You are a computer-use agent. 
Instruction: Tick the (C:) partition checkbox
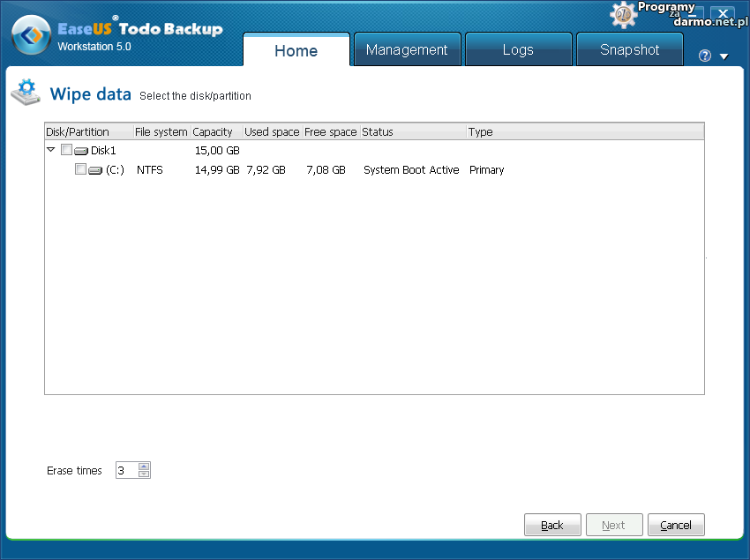80,169
